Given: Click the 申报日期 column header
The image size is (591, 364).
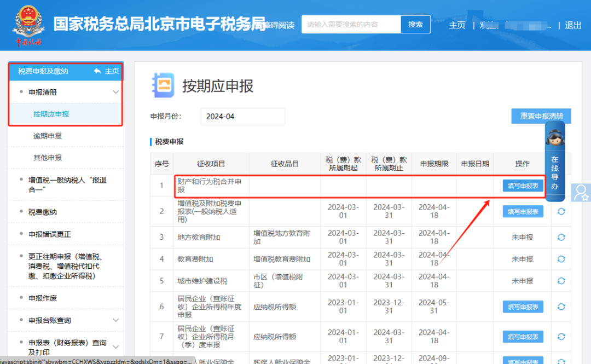Looking at the screenshot, I should coord(475,164).
